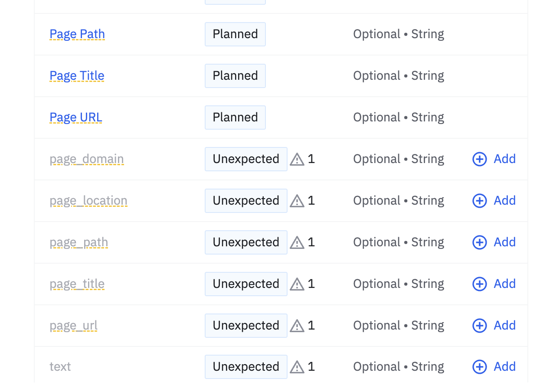This screenshot has height=392, width=543.
Task: Click the plus circle icon for page_location
Action: click(x=479, y=201)
